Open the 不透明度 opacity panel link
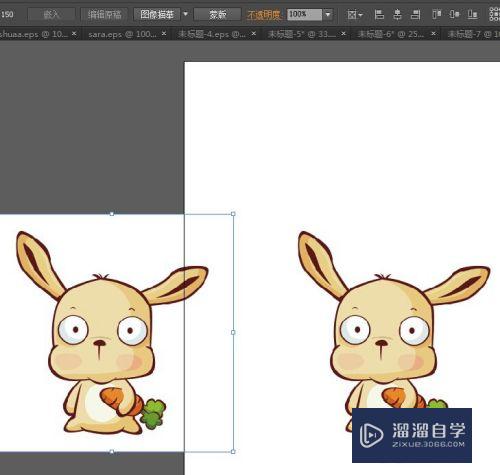The height and width of the screenshot is (475, 500). click(264, 15)
